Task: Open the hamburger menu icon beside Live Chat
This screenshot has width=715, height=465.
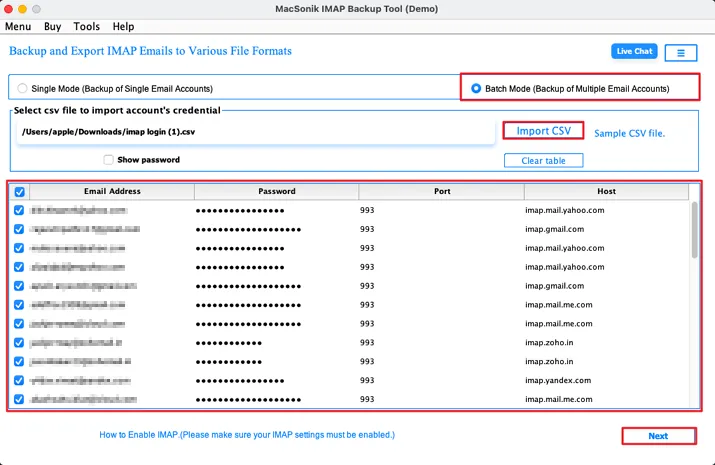Action: (x=680, y=53)
